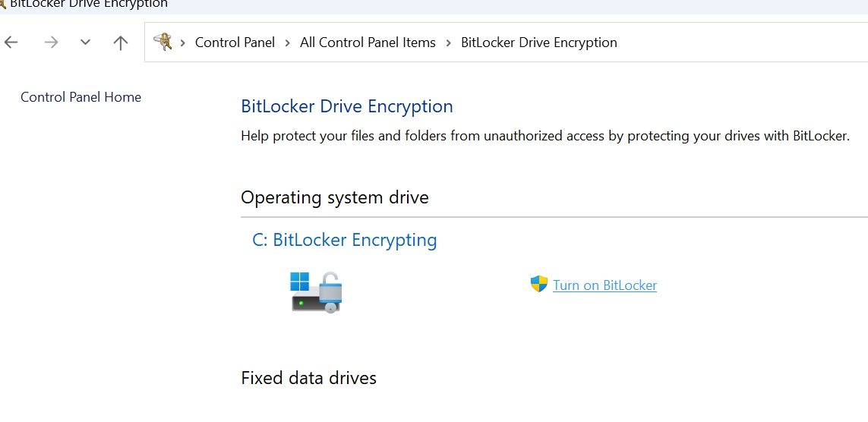The width and height of the screenshot is (868, 422).
Task: Click empty area of the address bar
Action: [x=742, y=43]
